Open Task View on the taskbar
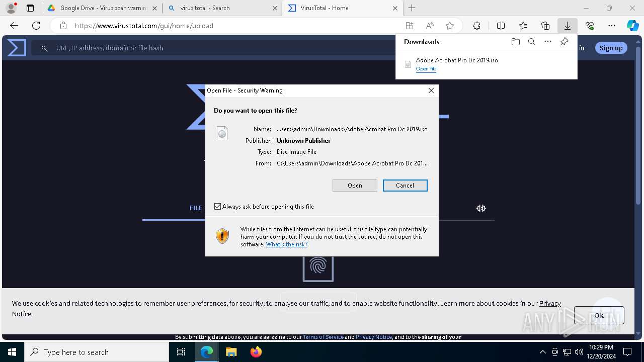 (x=181, y=352)
